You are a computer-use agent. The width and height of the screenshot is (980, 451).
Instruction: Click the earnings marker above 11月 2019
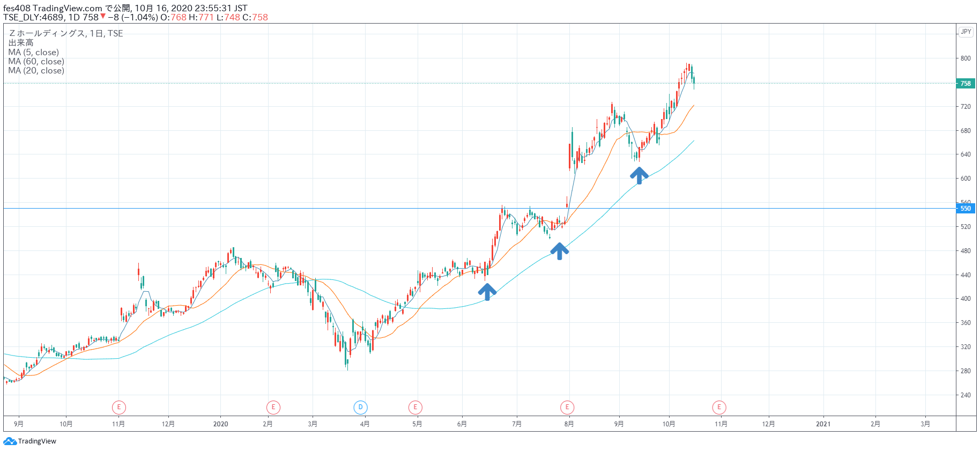coord(118,408)
